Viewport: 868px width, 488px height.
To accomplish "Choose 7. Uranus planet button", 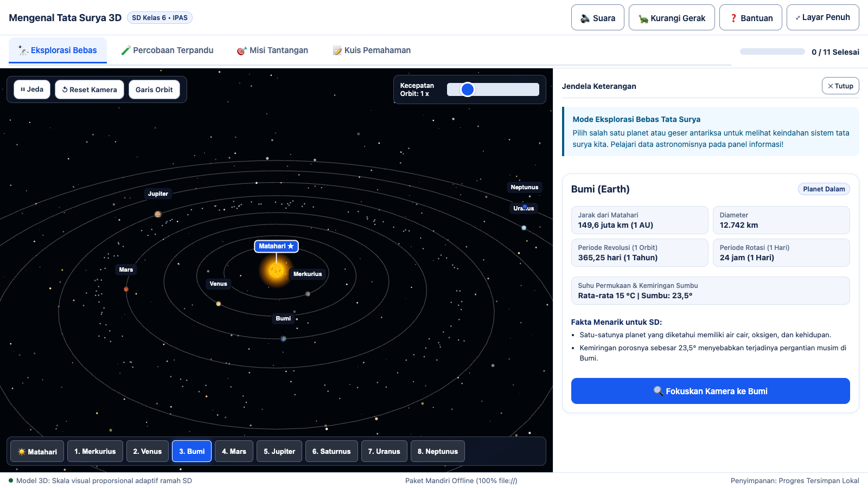I will tap(384, 451).
